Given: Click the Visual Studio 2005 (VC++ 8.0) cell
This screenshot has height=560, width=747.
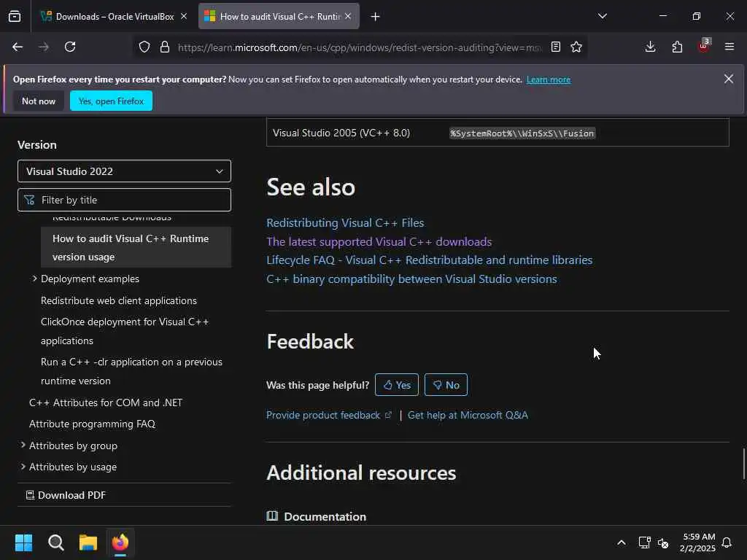Looking at the screenshot, I should coord(341,133).
